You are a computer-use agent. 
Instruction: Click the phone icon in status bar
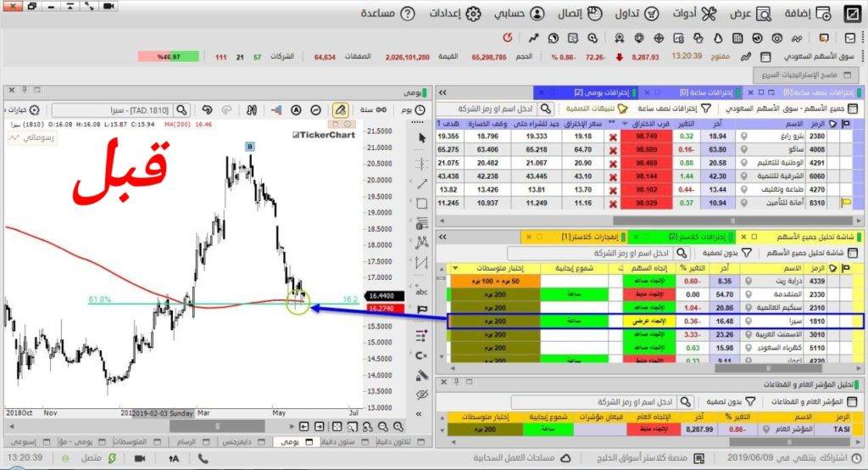point(203,458)
